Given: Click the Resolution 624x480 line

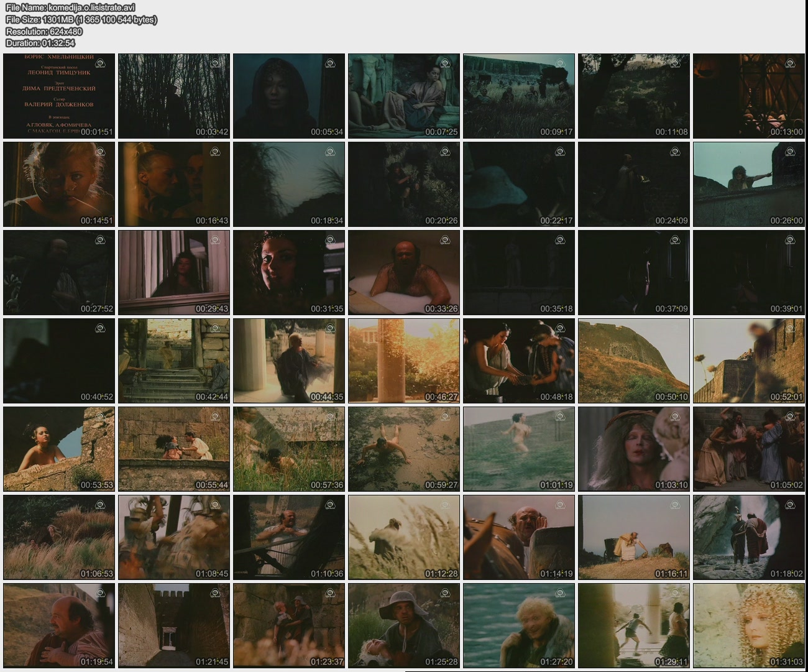Looking at the screenshot, I should 44,31.
